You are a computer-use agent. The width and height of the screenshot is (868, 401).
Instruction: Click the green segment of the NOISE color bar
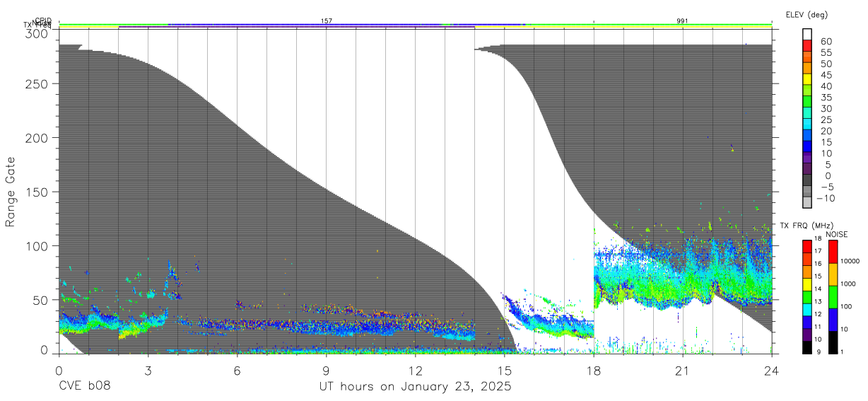click(833, 297)
